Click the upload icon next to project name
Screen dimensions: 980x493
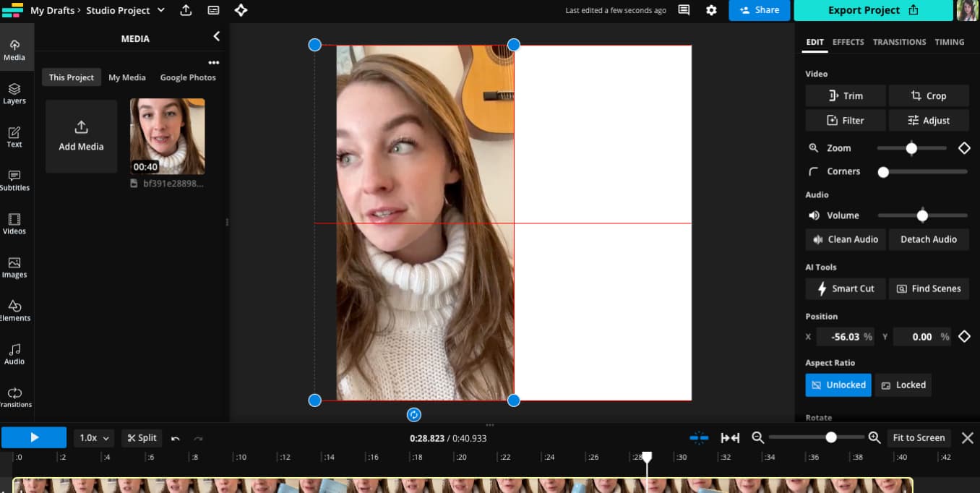pos(186,10)
